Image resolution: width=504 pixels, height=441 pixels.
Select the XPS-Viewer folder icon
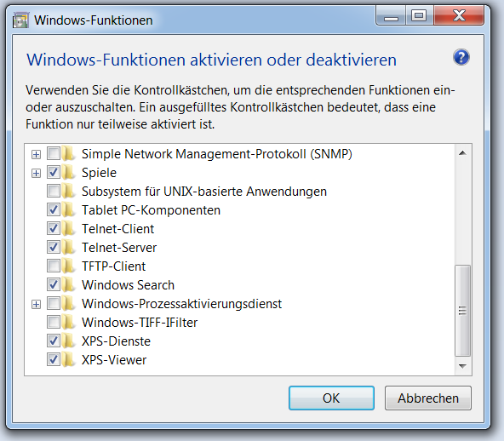pyautogui.click(x=68, y=359)
